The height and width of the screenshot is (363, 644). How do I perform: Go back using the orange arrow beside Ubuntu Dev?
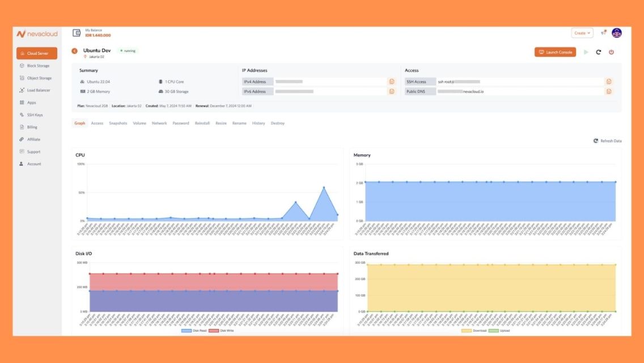pyautogui.click(x=74, y=51)
